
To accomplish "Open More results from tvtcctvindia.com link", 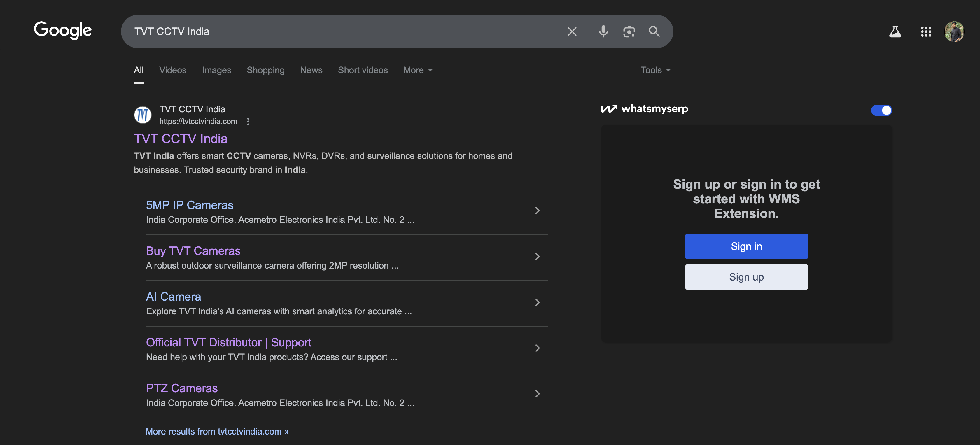I will [217, 431].
